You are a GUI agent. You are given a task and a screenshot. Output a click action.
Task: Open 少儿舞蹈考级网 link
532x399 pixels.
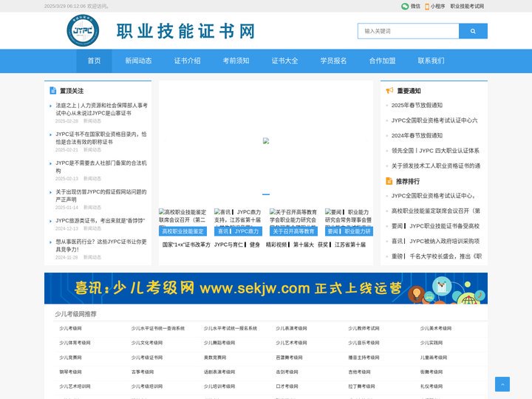219,343
